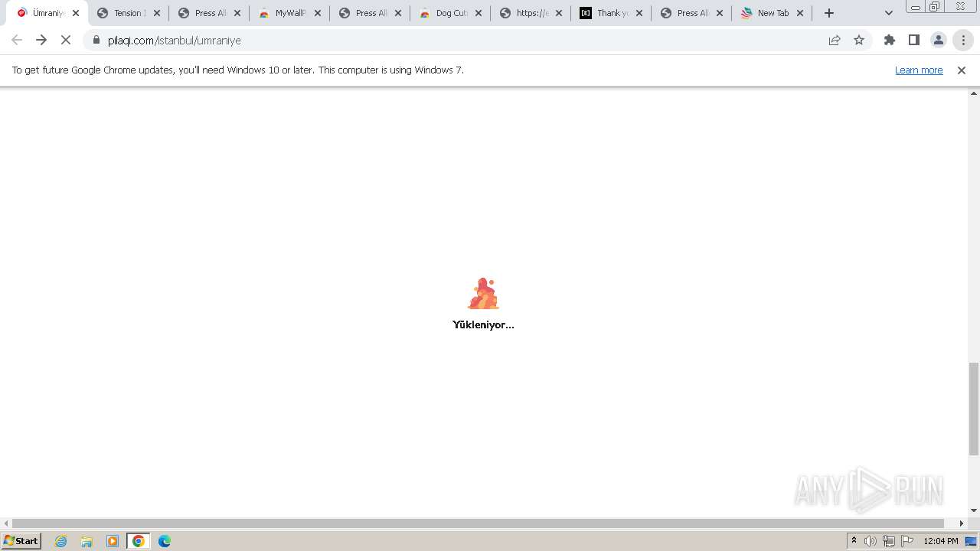This screenshot has height=551, width=980.
Task: Switch to the Dog Cut tab
Action: (x=450, y=13)
